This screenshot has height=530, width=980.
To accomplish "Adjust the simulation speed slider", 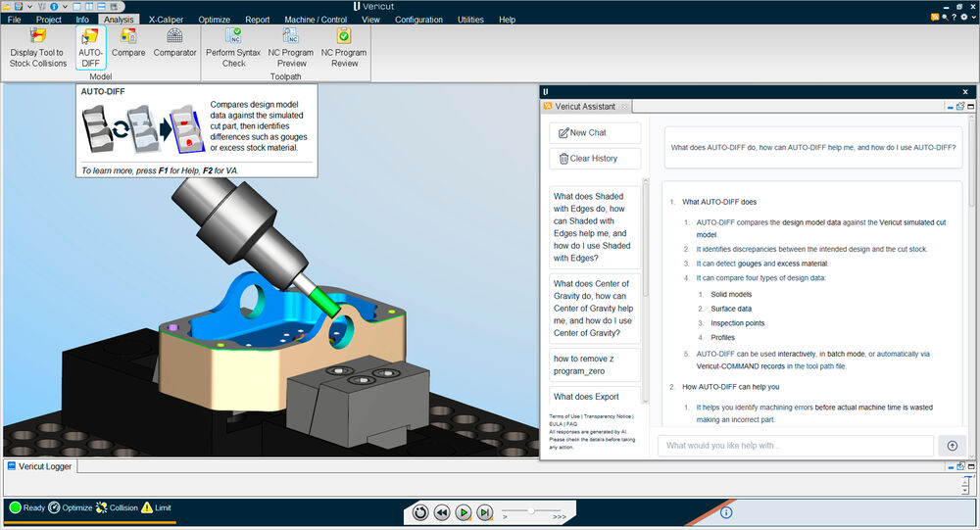I will [531, 510].
